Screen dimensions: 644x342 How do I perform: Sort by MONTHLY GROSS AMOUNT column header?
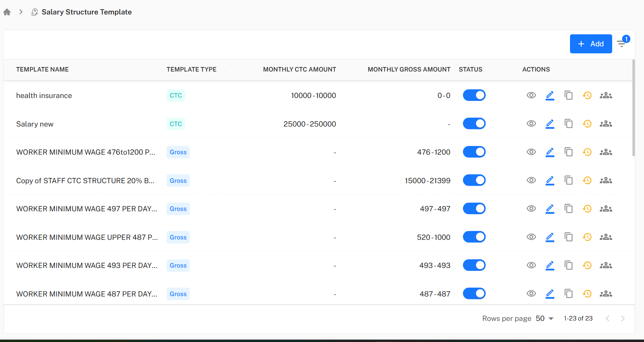409,69
